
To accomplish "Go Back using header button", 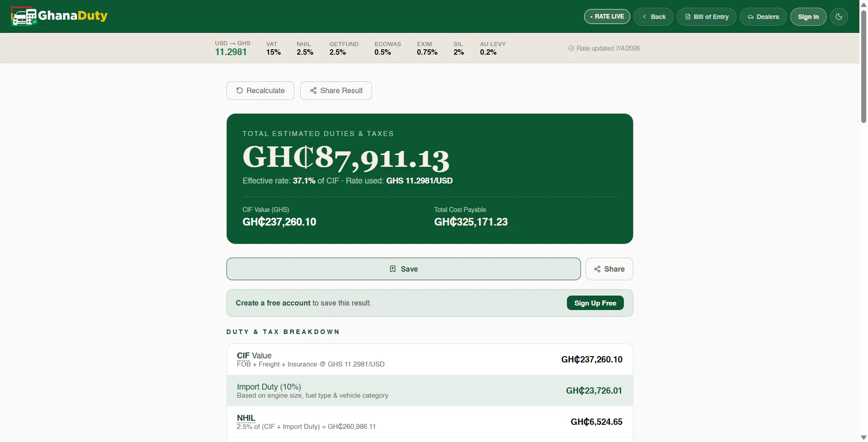I will pos(654,17).
